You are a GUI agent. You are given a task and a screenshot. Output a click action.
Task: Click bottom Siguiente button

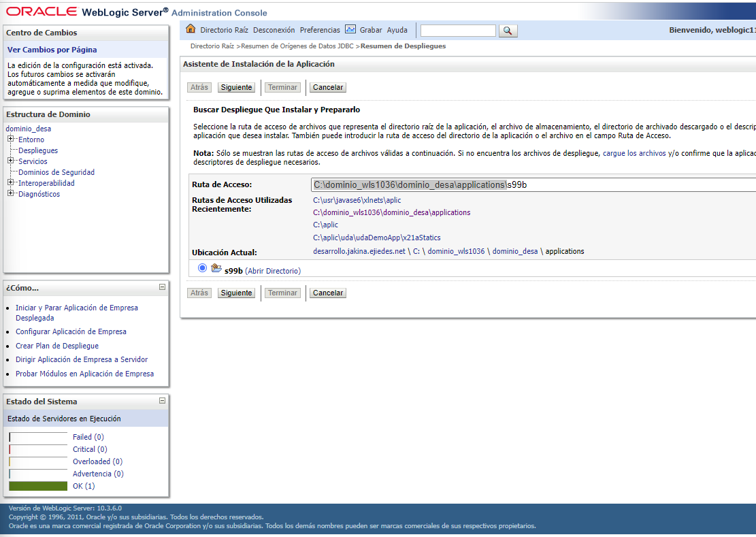pyautogui.click(x=236, y=293)
